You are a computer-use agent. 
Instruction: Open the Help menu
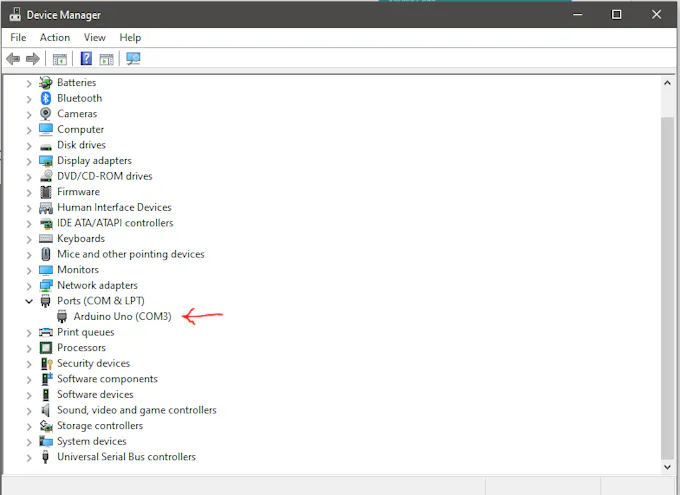pos(130,38)
